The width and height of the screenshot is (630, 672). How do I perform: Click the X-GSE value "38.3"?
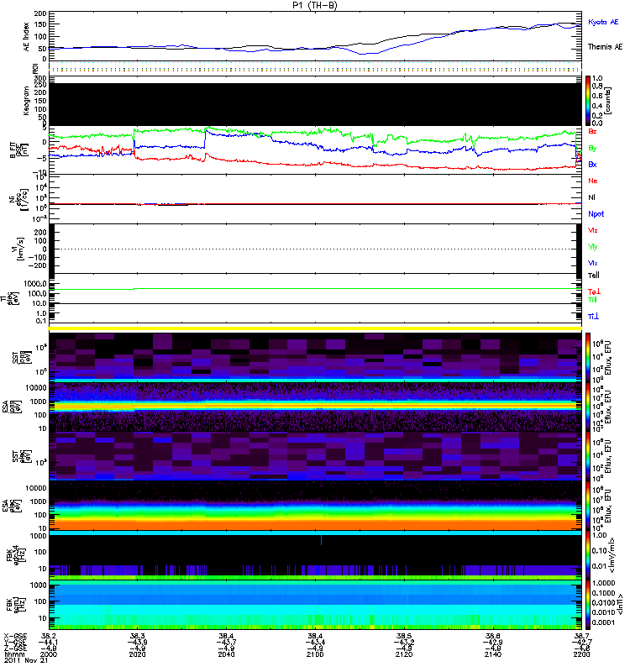click(138, 636)
